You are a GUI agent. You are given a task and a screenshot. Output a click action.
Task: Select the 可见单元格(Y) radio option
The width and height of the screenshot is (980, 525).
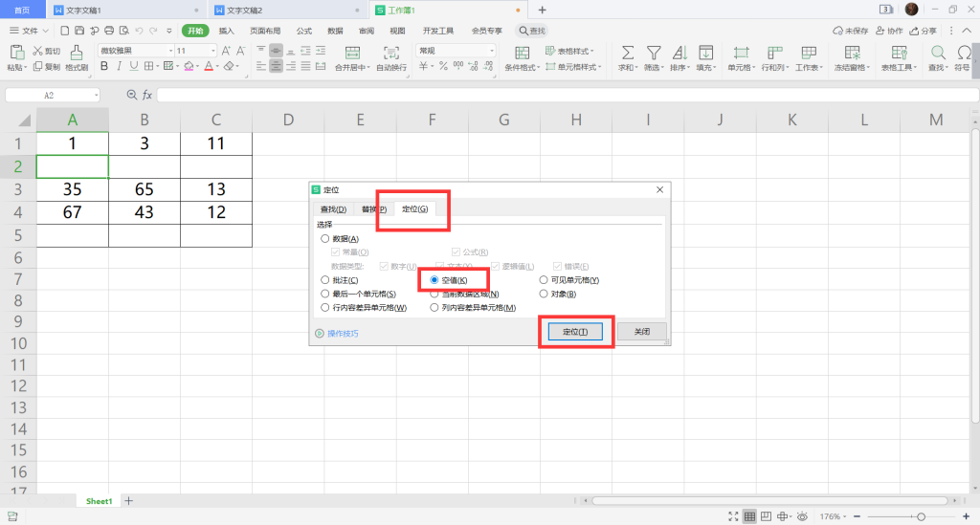544,279
